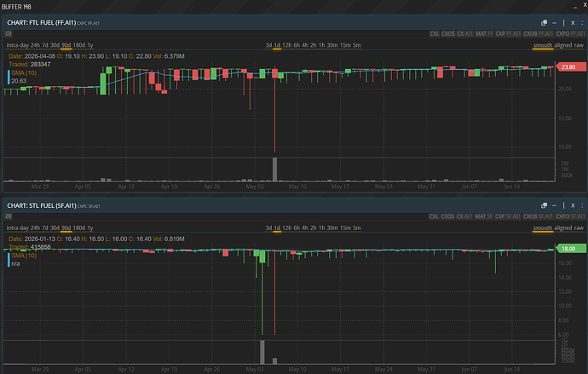Toggle the crossed-eye icon in STL FUEL chart

(9, 216)
